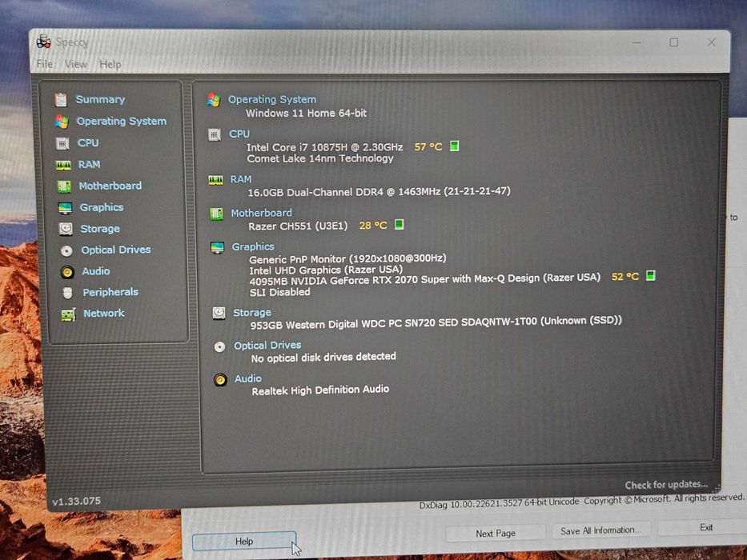Image resolution: width=747 pixels, height=560 pixels.
Task: Click the Optical Drives disc icon in sidebar
Action: 66,250
